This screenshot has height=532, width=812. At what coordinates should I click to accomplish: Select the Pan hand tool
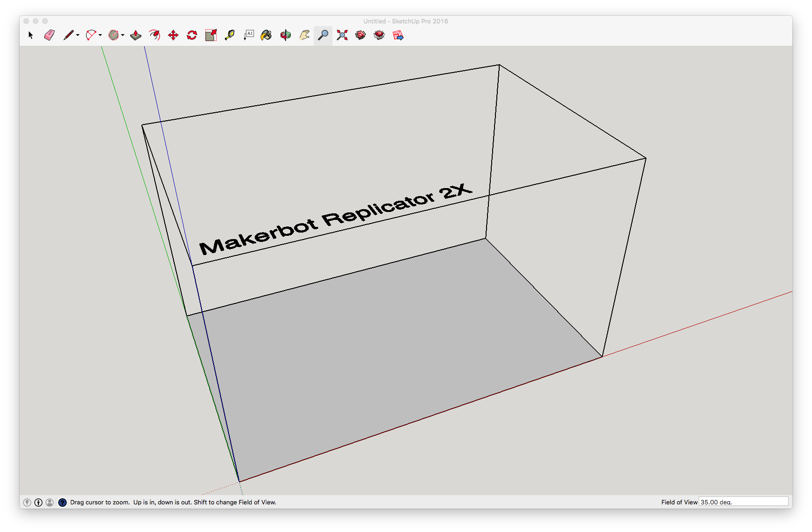(x=304, y=35)
